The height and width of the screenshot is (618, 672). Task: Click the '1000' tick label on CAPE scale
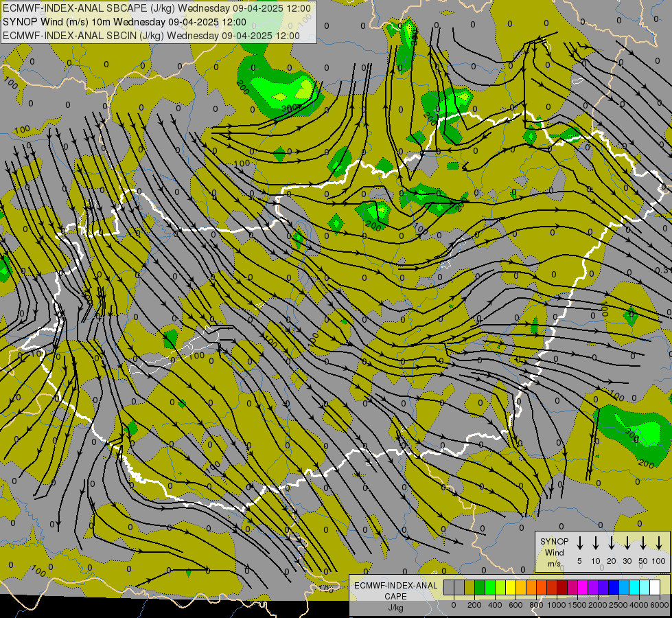click(557, 605)
